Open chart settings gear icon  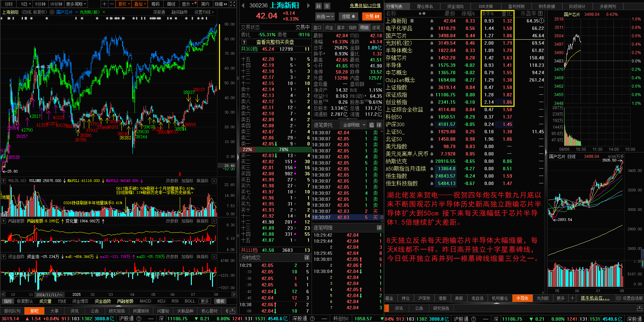click(52, 12)
